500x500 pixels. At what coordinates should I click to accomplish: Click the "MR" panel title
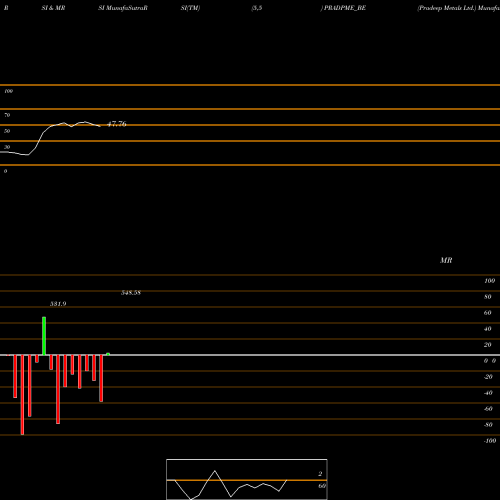pyautogui.click(x=446, y=260)
